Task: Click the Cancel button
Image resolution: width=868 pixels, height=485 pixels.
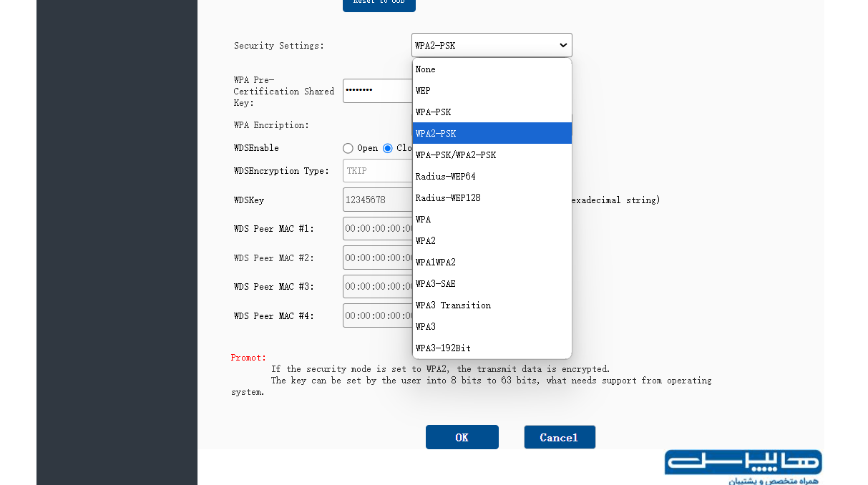Action: (559, 437)
